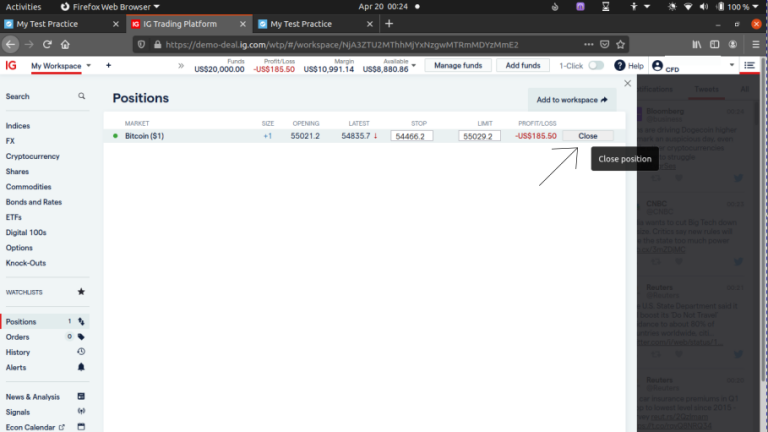This screenshot has width=768, height=432.
Task: Click the IG logo
Action: [x=11, y=65]
